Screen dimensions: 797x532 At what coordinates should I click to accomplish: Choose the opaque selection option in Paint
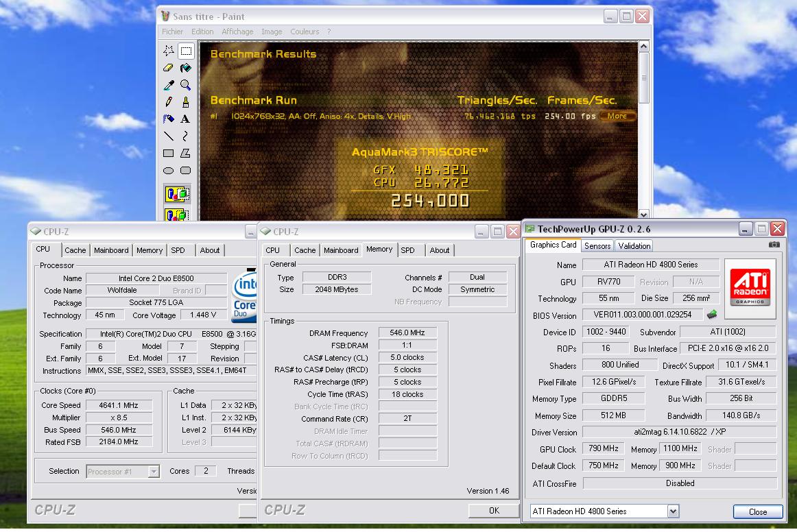point(178,193)
